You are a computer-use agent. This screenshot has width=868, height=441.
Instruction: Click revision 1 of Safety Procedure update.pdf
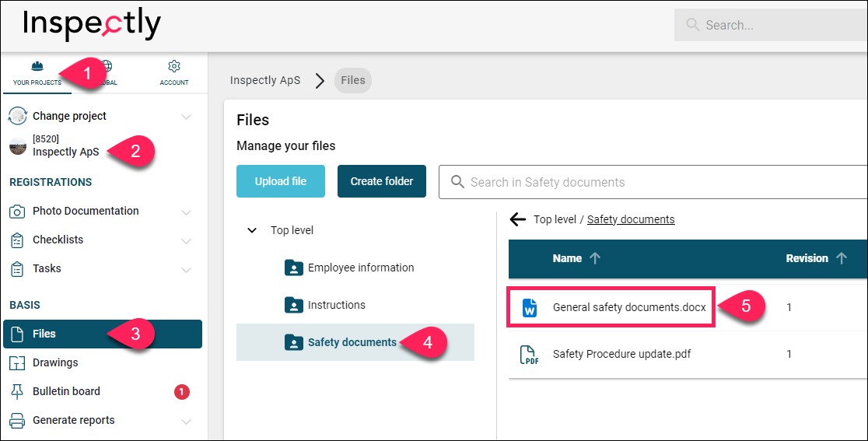[x=789, y=354]
